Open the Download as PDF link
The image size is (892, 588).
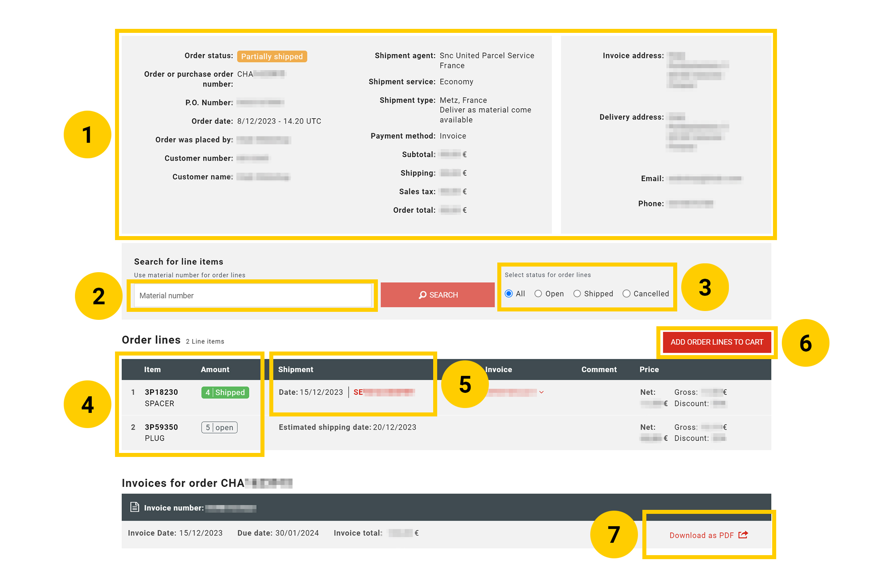(701, 535)
